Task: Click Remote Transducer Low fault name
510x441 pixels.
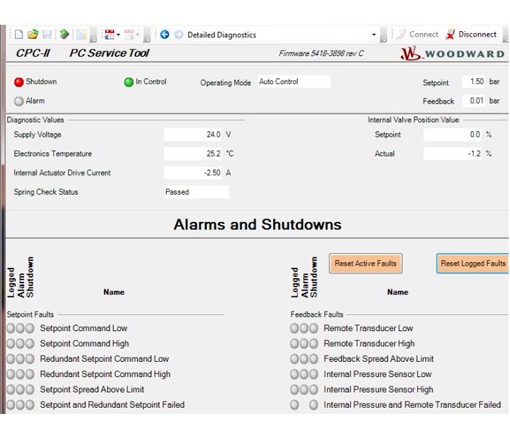Action: pyautogui.click(x=368, y=328)
